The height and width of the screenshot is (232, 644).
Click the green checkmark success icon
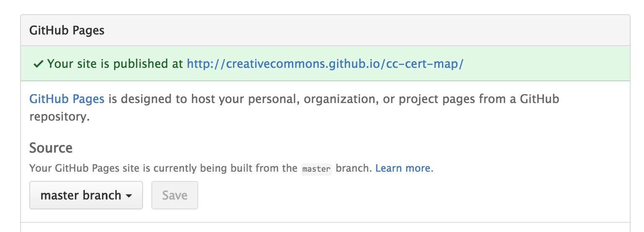[x=38, y=64]
